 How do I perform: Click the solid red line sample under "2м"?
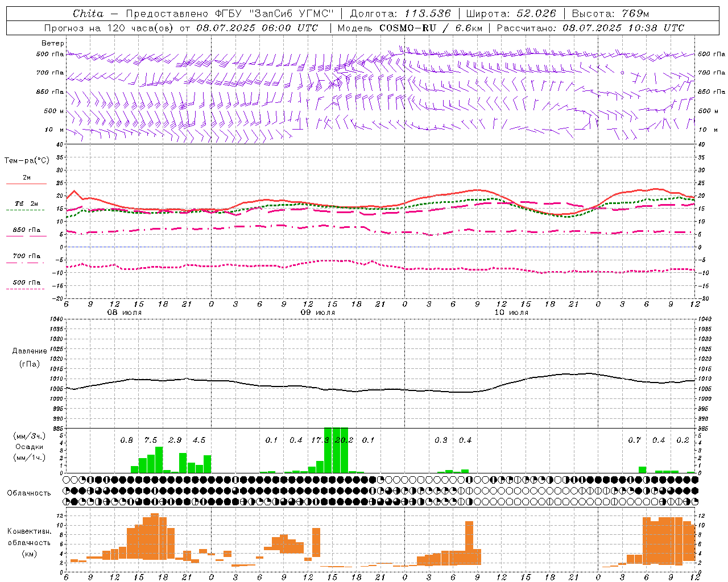26,184
